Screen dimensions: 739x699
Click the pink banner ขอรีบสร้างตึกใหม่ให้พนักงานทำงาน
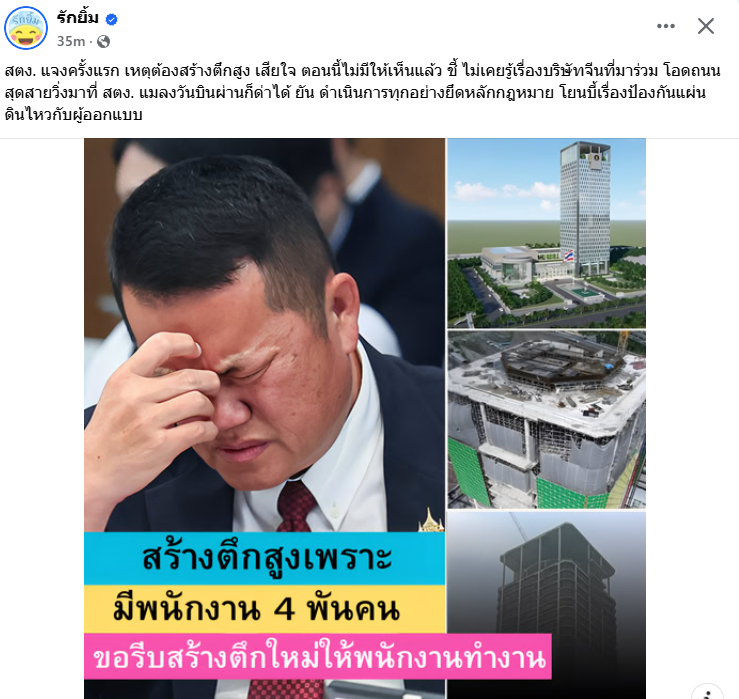click(318, 657)
